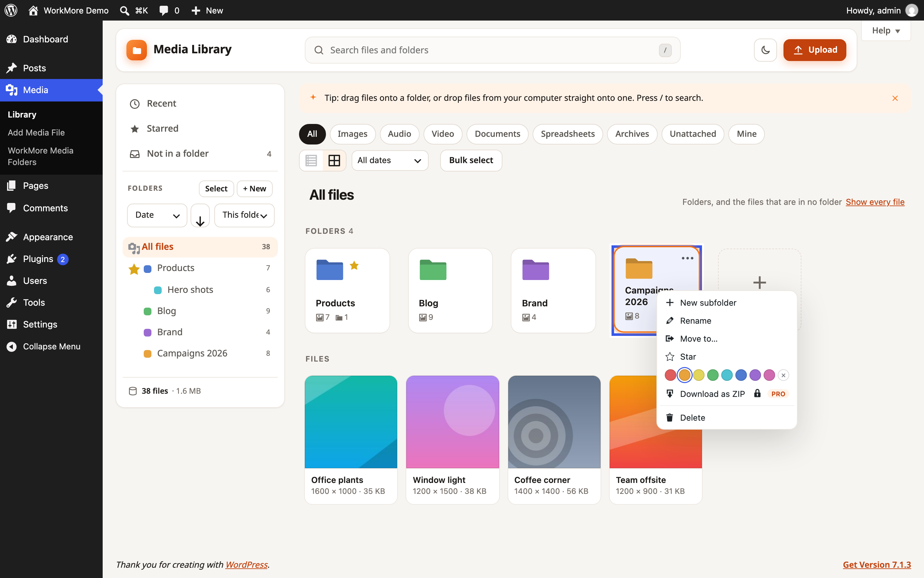This screenshot has width=924, height=578.
Task: Choose Move to… in context menu
Action: pyautogui.click(x=726, y=339)
